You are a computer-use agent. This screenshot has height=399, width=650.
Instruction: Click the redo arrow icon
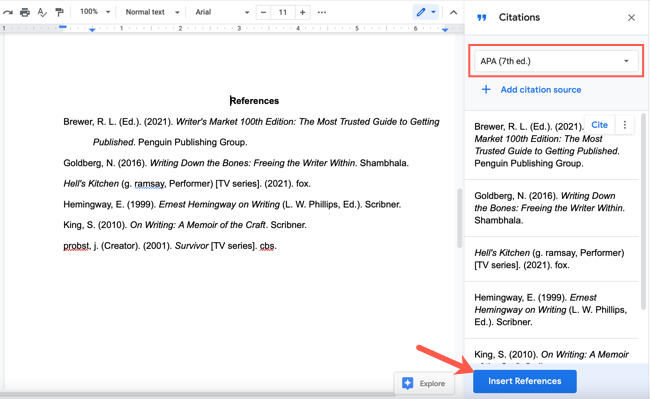pos(7,12)
